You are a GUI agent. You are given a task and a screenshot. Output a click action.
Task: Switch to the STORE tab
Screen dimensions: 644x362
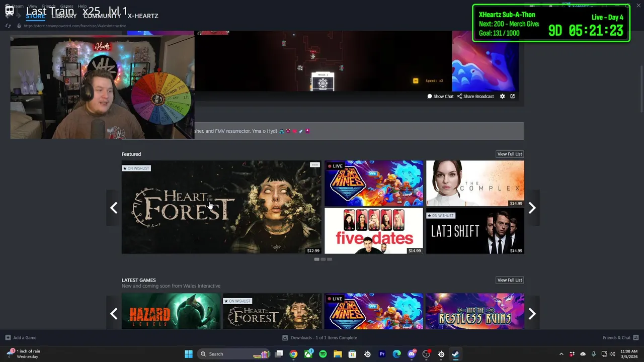pyautogui.click(x=35, y=16)
